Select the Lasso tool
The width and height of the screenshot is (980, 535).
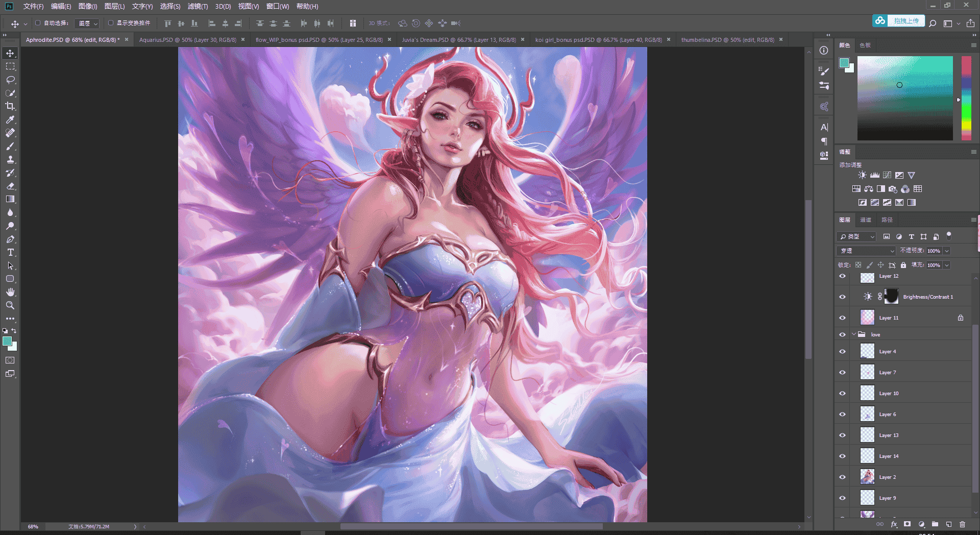10,80
